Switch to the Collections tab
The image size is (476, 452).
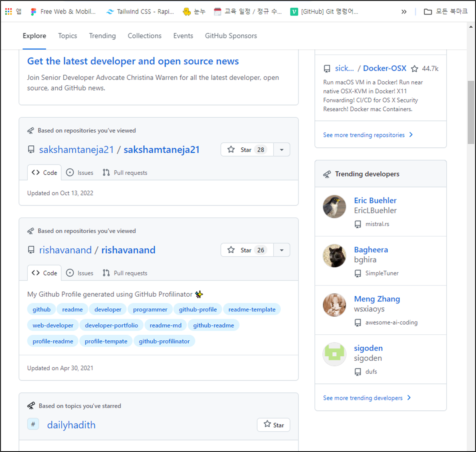click(x=145, y=36)
